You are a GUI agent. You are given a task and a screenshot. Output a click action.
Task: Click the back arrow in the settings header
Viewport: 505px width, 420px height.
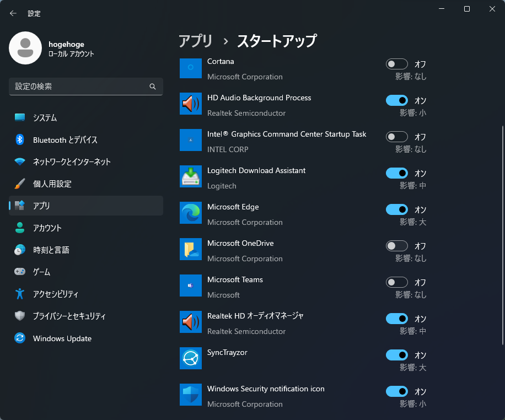[x=13, y=13]
